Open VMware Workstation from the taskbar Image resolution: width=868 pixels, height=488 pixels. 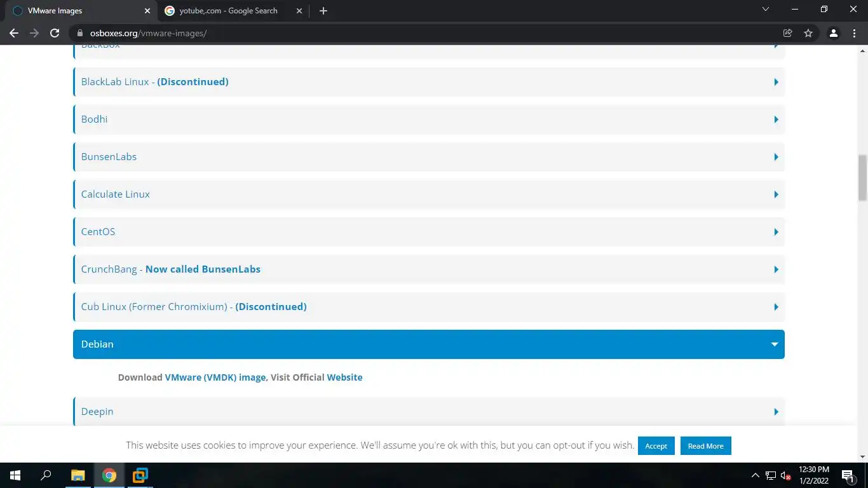[x=140, y=475]
